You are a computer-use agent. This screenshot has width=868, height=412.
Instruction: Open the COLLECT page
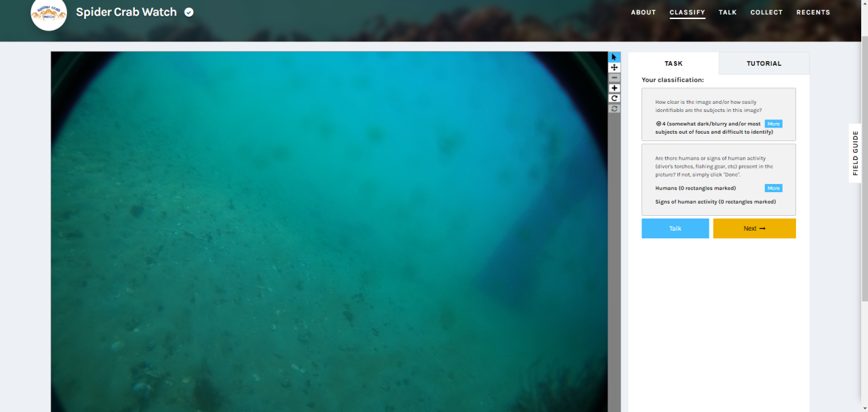click(766, 12)
